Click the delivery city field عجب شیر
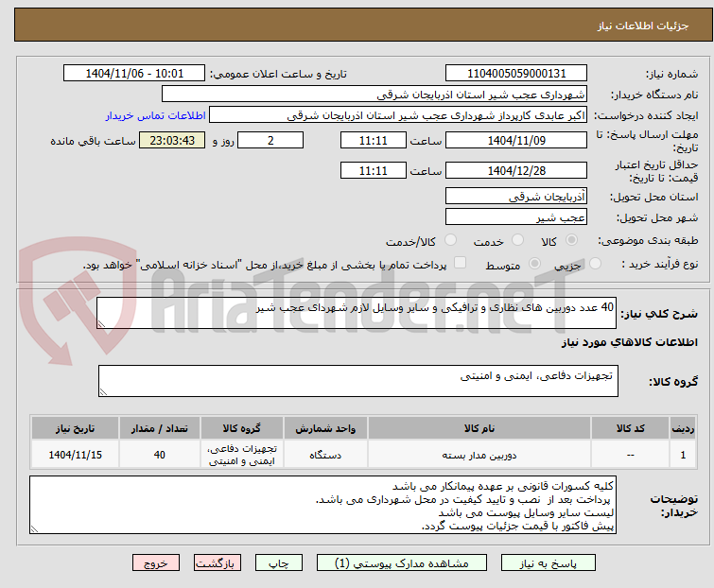 click(516, 217)
